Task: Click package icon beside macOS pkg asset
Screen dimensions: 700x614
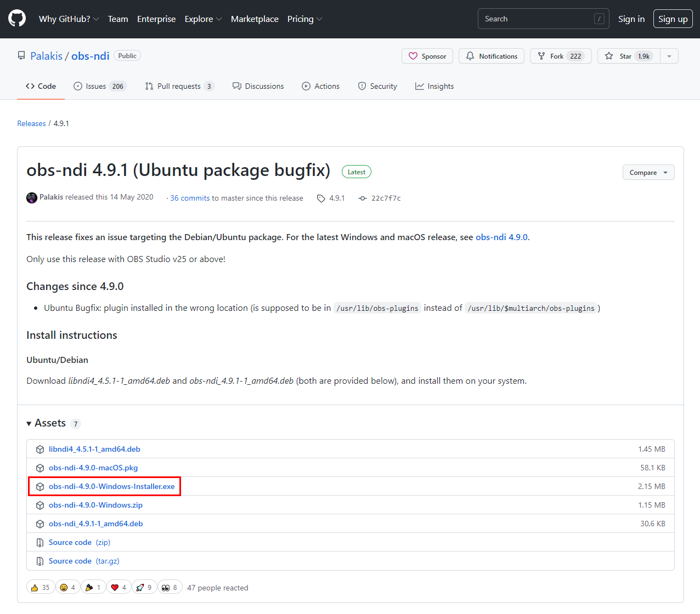Action: pyautogui.click(x=40, y=468)
